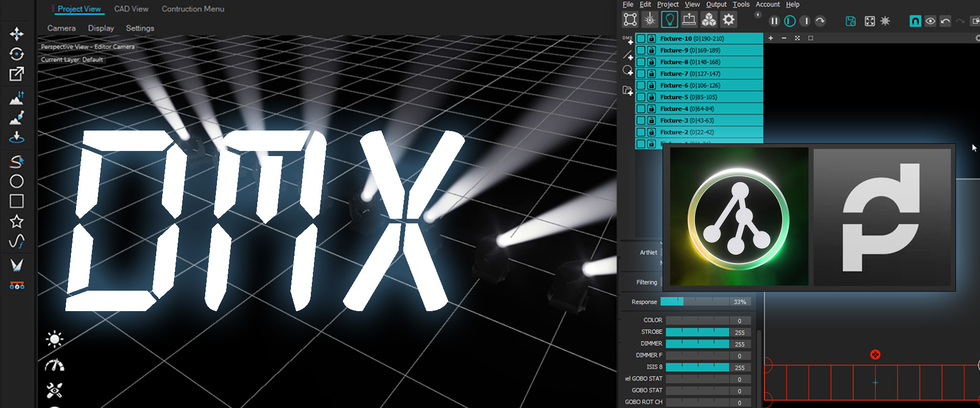Tick the Fixture-10 checkbox
Image resolution: width=980 pixels, height=408 pixels.
pyautogui.click(x=641, y=39)
